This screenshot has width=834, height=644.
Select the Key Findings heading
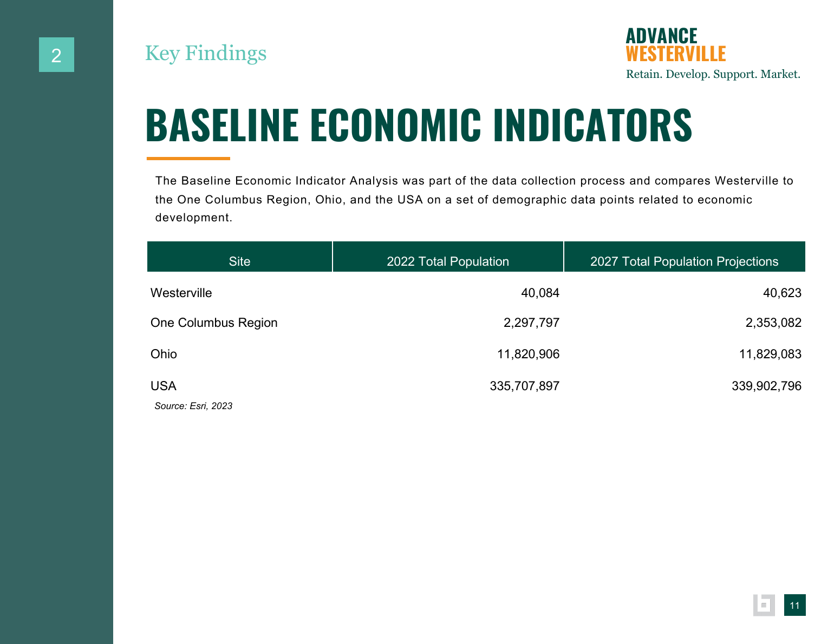tap(206, 53)
